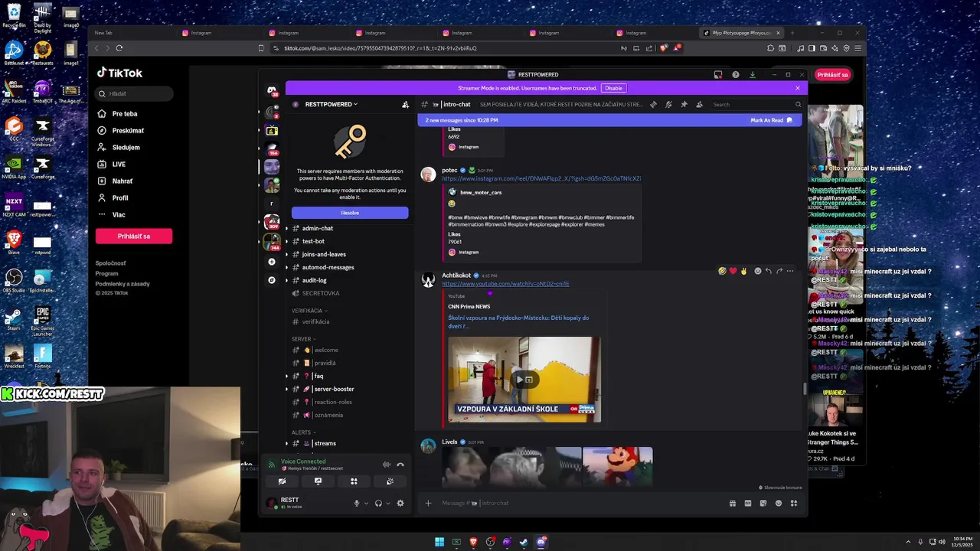Open pinned messages in Discord header
Viewport: 980px width, 551px height.
[x=684, y=104]
